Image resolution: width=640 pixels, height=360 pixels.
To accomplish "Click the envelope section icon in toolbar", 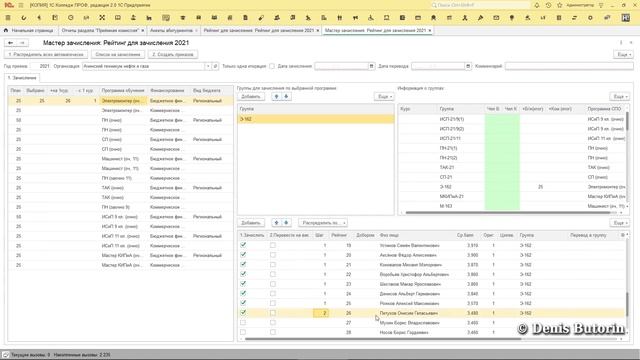I will (496, 18).
